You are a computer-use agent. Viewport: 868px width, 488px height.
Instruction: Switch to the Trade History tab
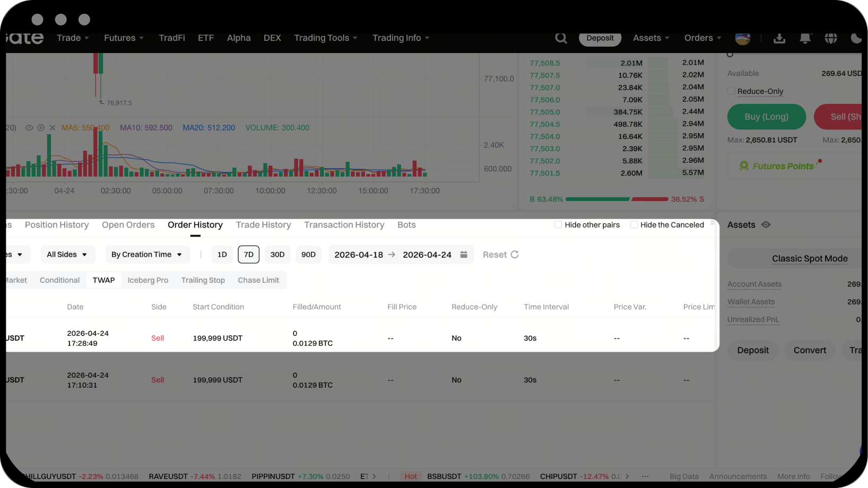point(263,225)
